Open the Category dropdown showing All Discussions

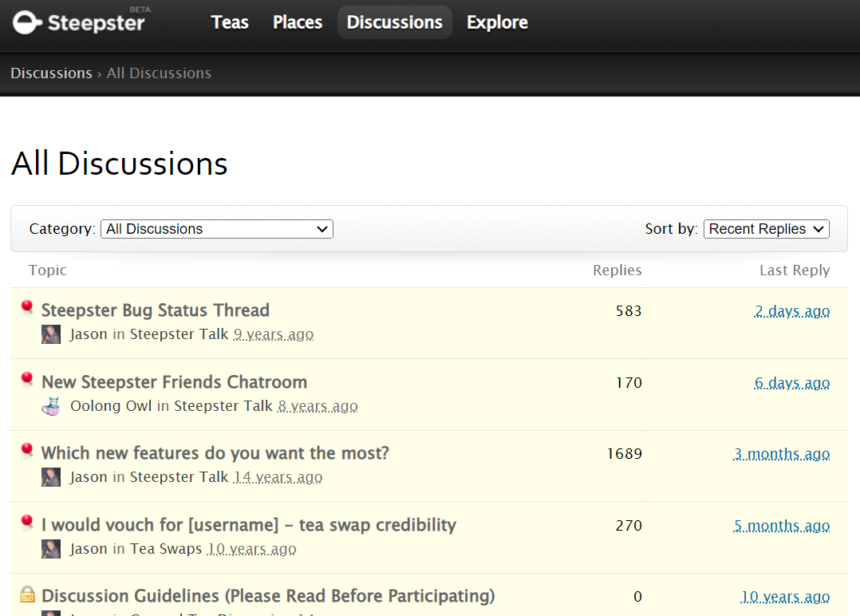click(217, 229)
